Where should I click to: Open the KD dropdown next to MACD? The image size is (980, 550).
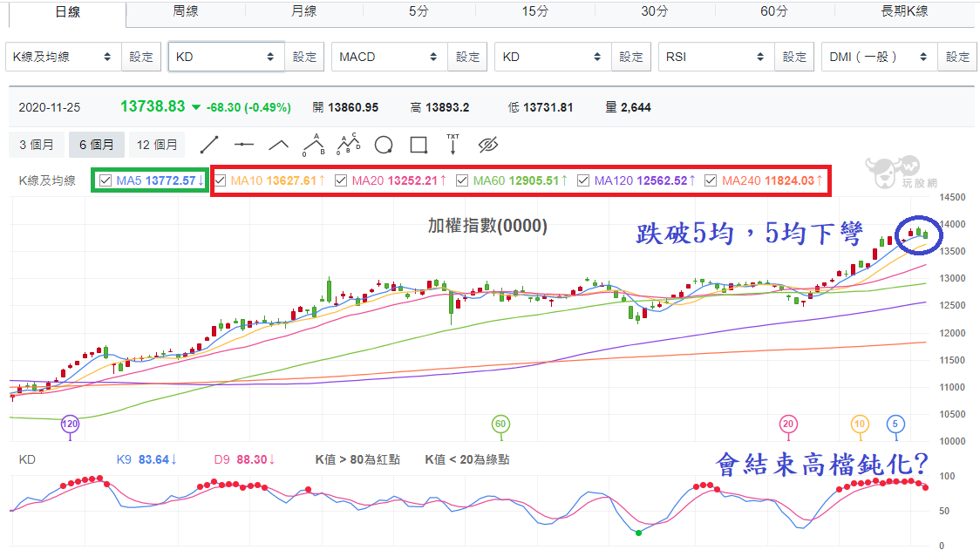[553, 57]
